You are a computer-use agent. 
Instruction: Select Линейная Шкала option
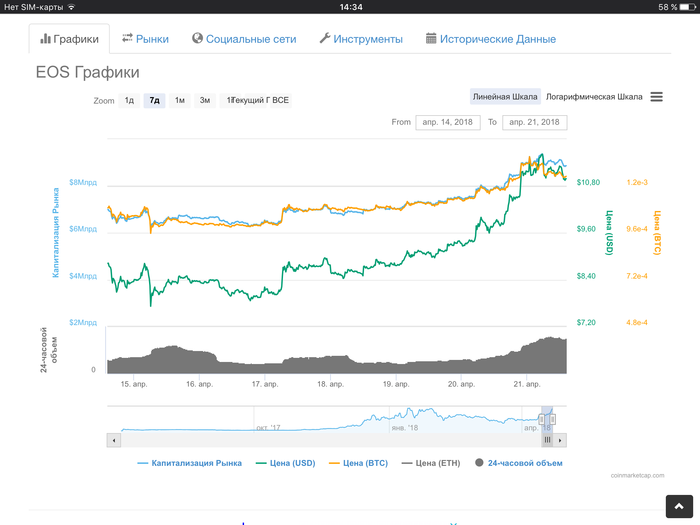click(505, 97)
